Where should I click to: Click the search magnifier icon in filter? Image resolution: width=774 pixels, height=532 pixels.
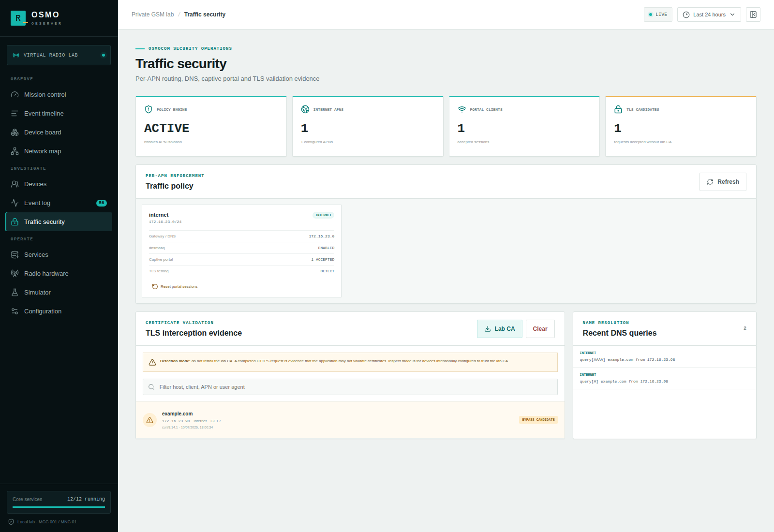point(151,387)
